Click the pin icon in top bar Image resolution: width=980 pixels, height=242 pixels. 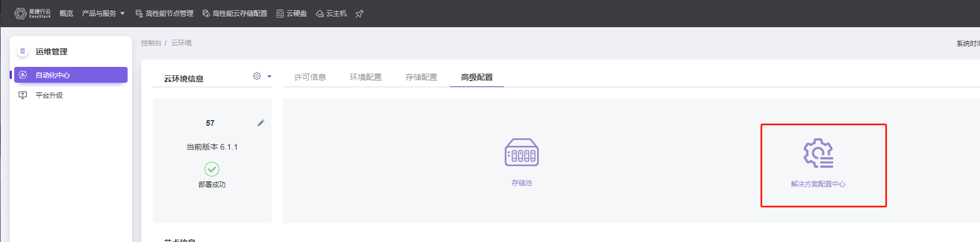[359, 14]
